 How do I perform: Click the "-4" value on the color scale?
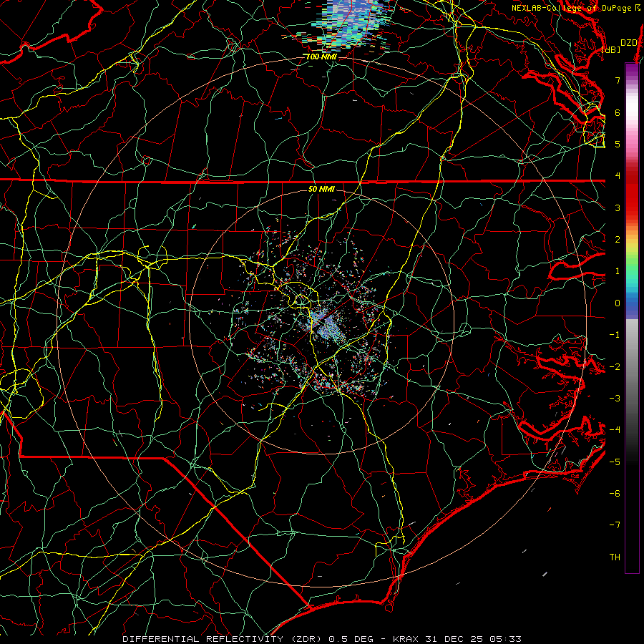(615, 430)
